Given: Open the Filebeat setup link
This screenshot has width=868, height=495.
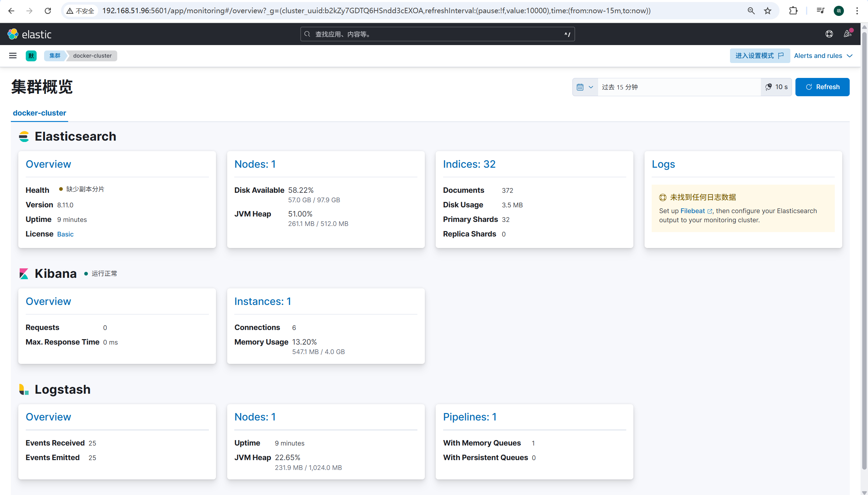Looking at the screenshot, I should point(692,211).
